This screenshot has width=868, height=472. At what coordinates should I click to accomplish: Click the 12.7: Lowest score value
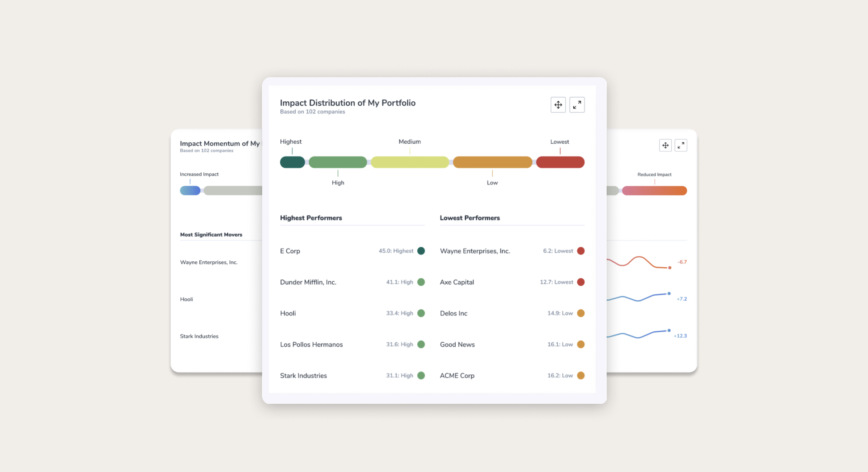[x=557, y=282]
